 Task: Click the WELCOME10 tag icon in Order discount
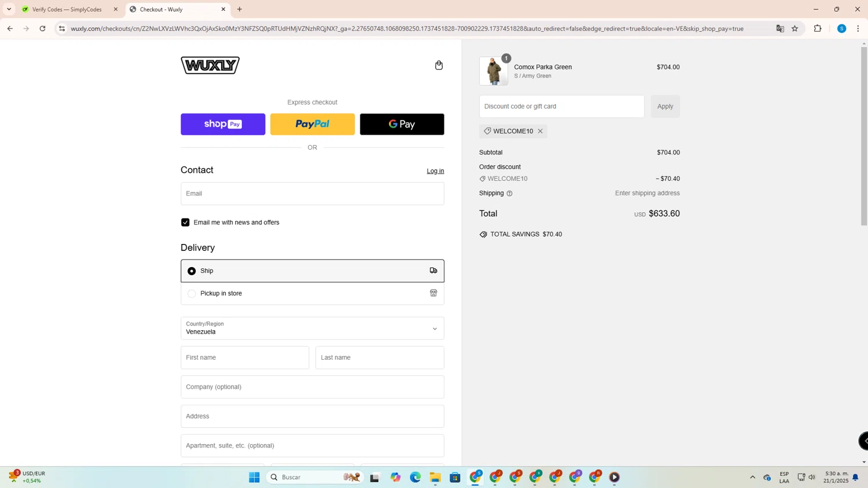(483, 179)
